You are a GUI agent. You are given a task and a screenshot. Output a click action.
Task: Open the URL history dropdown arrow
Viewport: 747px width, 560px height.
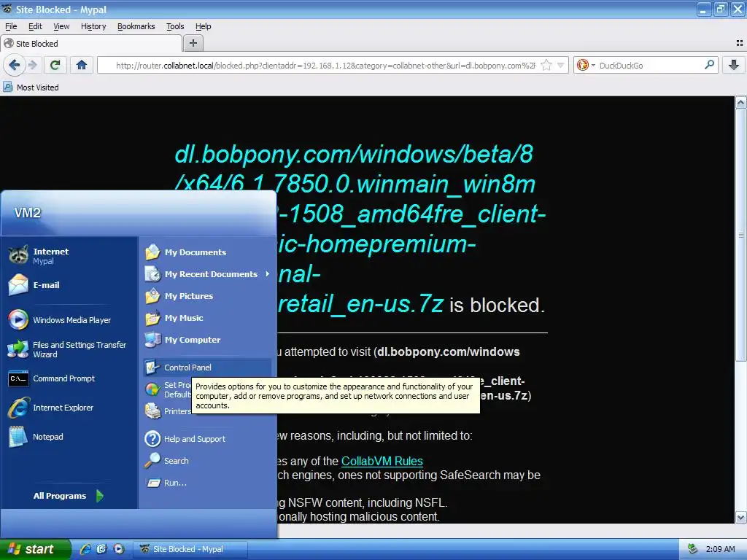click(561, 65)
